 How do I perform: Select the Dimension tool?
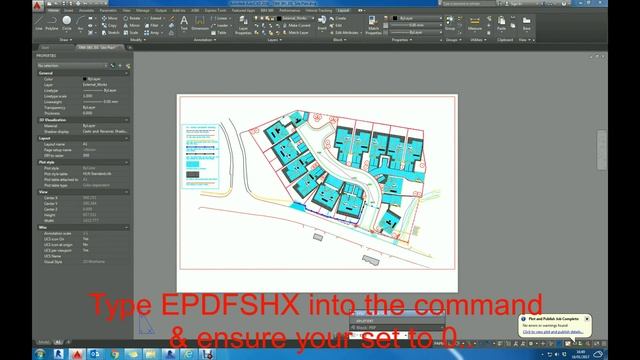[200, 22]
